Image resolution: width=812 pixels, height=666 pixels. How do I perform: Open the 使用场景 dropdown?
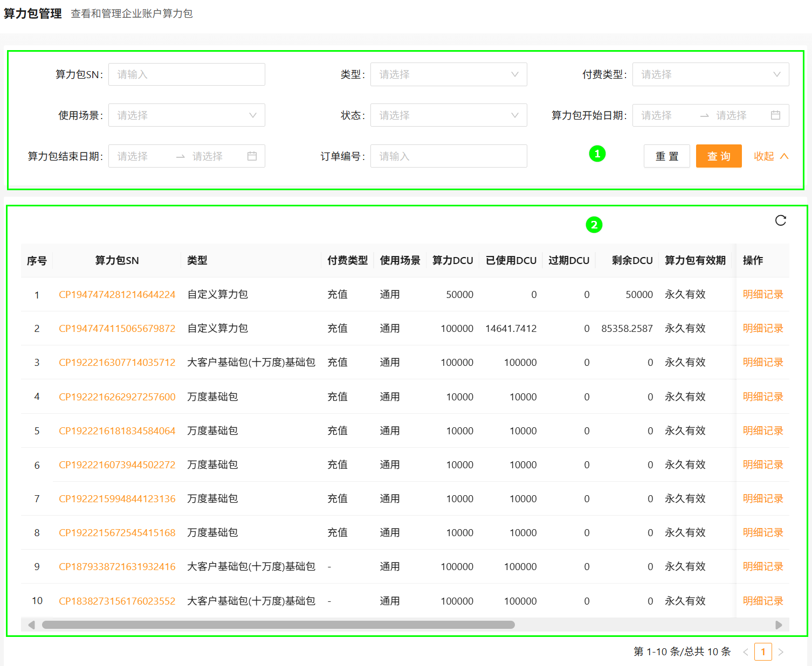tap(187, 115)
